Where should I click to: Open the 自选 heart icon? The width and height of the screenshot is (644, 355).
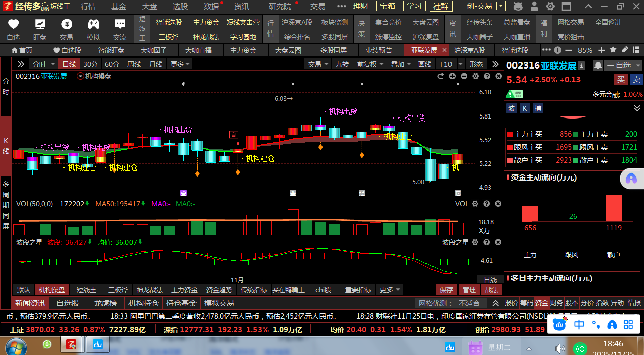pyautogui.click(x=13, y=24)
